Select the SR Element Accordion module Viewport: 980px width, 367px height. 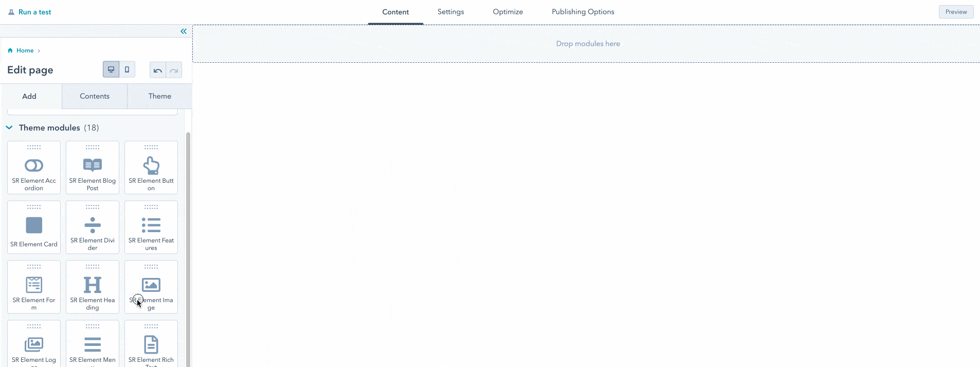pyautogui.click(x=34, y=167)
